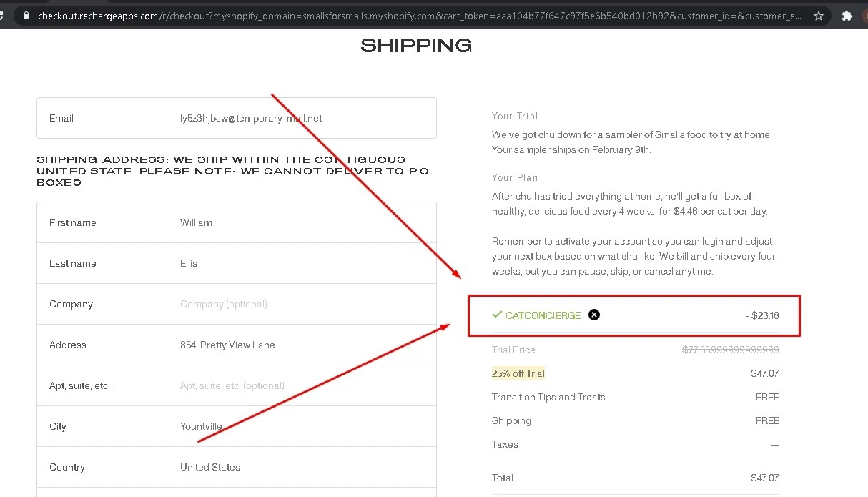
Task: Click the SHIPPING page heading
Action: (x=416, y=46)
